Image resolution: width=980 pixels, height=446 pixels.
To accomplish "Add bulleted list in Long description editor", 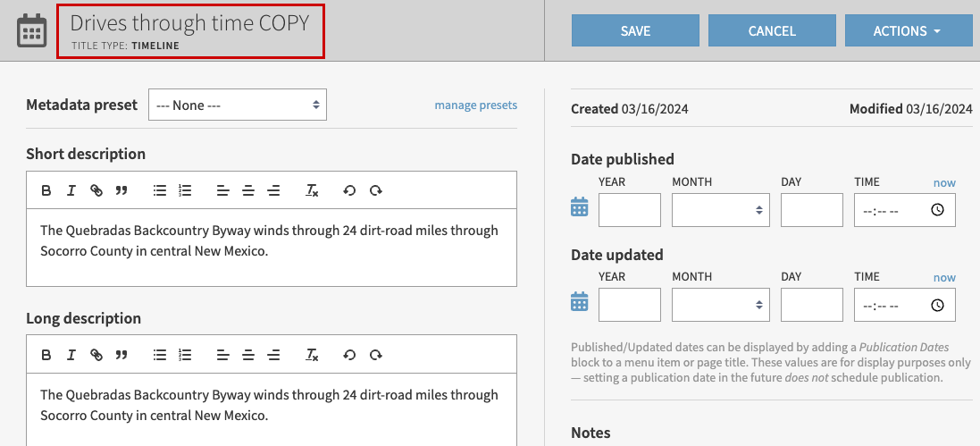I will (160, 356).
